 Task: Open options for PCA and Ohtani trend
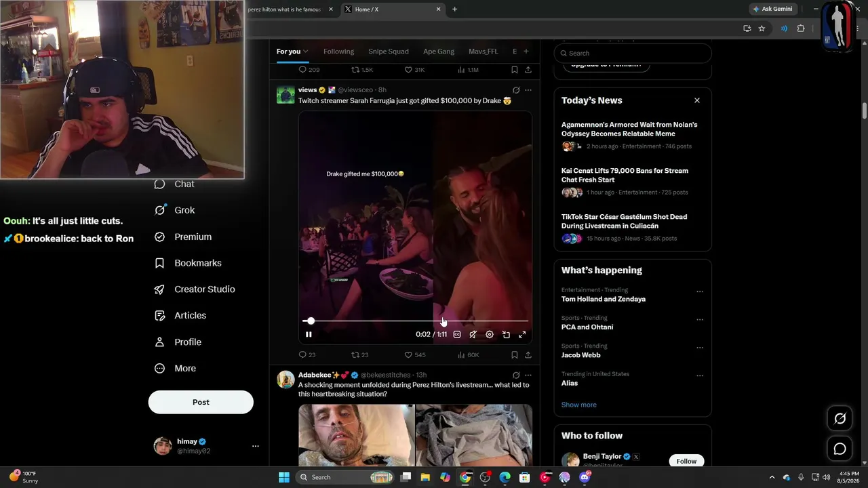coord(700,319)
